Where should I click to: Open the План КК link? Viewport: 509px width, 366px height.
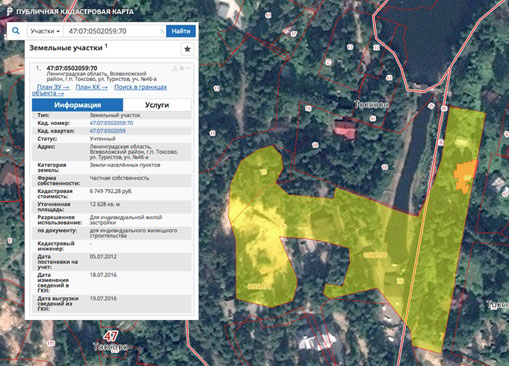pyautogui.click(x=92, y=87)
